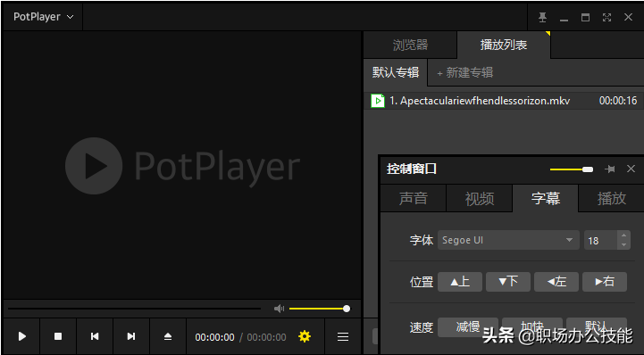Decrease subtitle font size with down stepper

[x=623, y=244]
